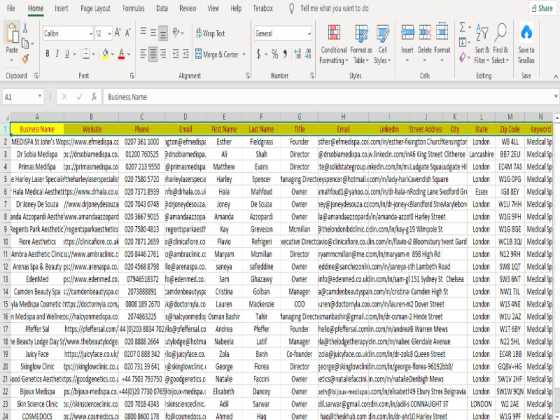Click the Fill down icon

[462, 42]
